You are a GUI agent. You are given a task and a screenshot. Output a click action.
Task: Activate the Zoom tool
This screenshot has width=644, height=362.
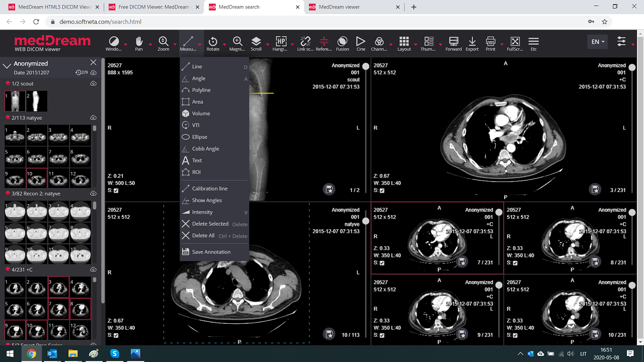tap(164, 43)
